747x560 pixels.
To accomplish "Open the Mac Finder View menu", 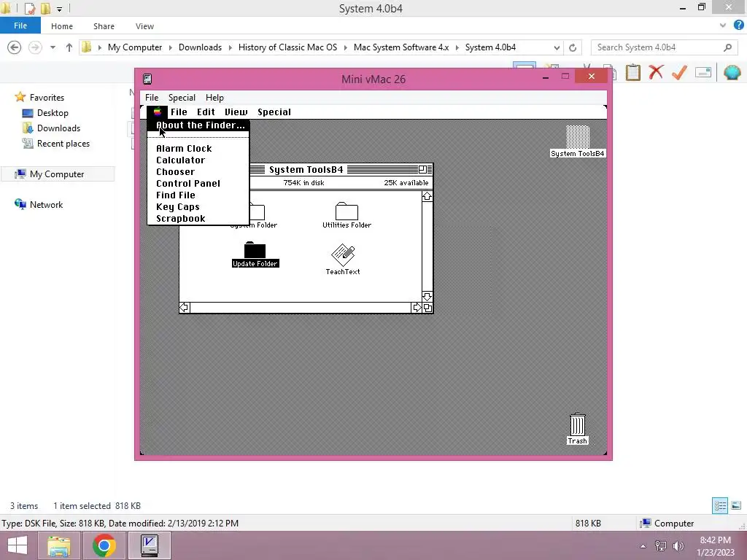I will 236,112.
